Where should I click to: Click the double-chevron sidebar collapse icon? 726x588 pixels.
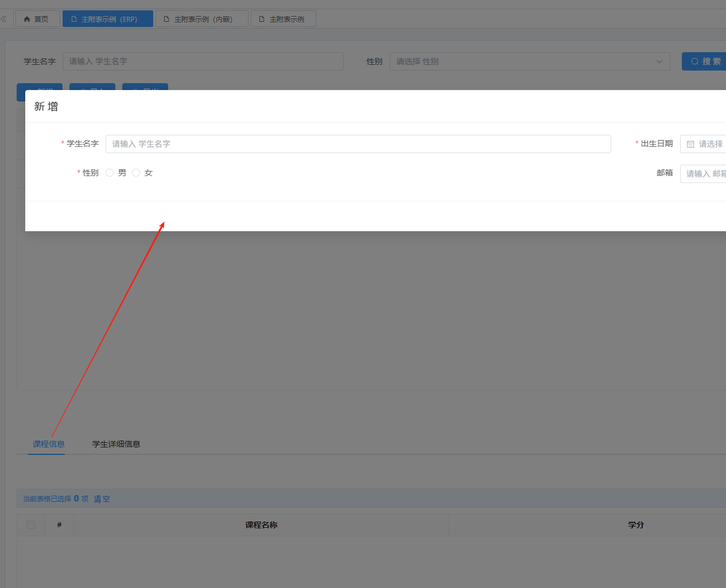(x=4, y=19)
